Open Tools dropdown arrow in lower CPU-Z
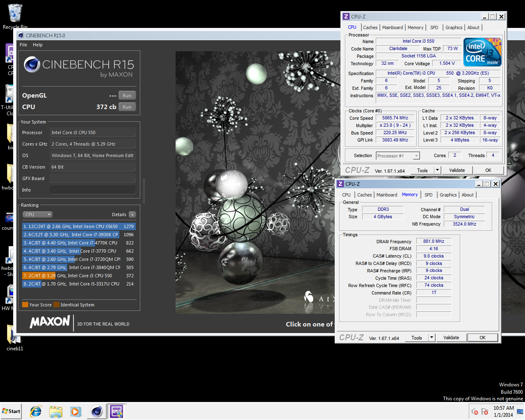This screenshot has width=525, height=420. coord(431,338)
